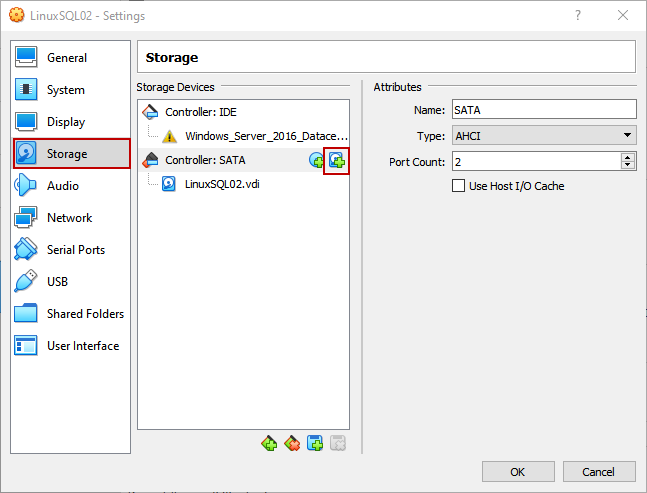Click the add optical drive icon on SATA controller

pyautogui.click(x=316, y=160)
